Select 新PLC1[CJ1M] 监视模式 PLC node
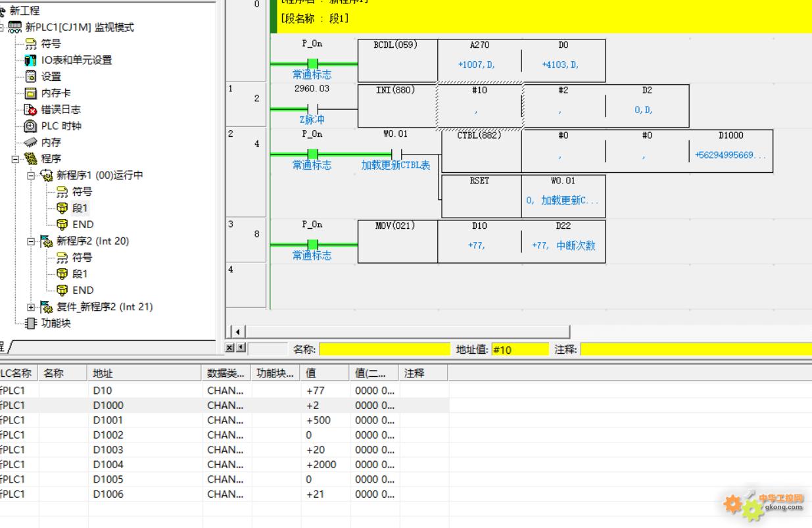The image size is (812, 528). click(x=80, y=27)
